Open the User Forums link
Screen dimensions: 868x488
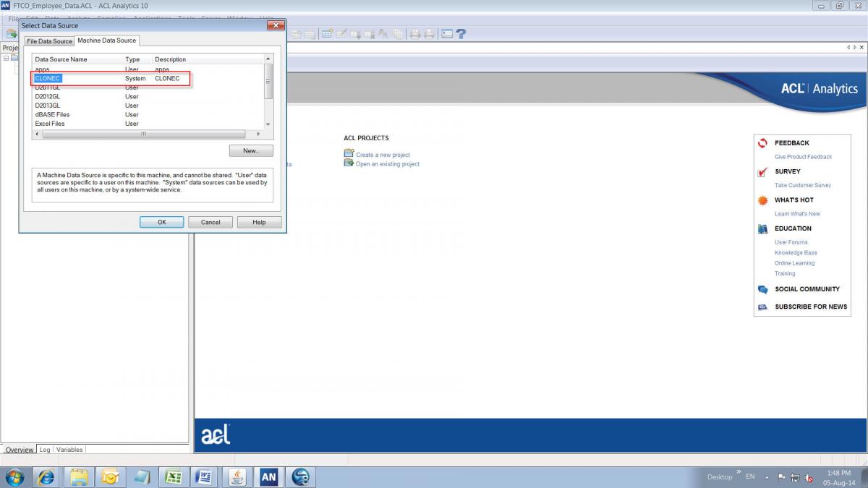(791, 242)
